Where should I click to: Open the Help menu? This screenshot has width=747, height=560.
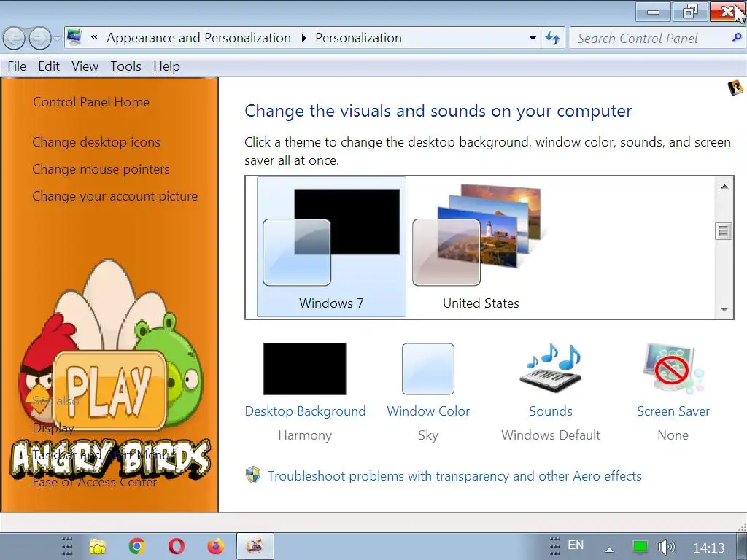tap(167, 66)
